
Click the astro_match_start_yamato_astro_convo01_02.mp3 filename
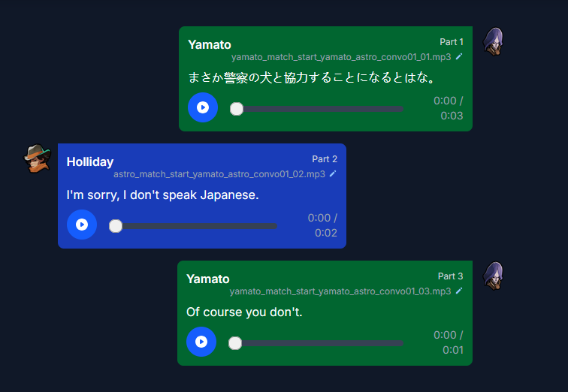[219, 174]
